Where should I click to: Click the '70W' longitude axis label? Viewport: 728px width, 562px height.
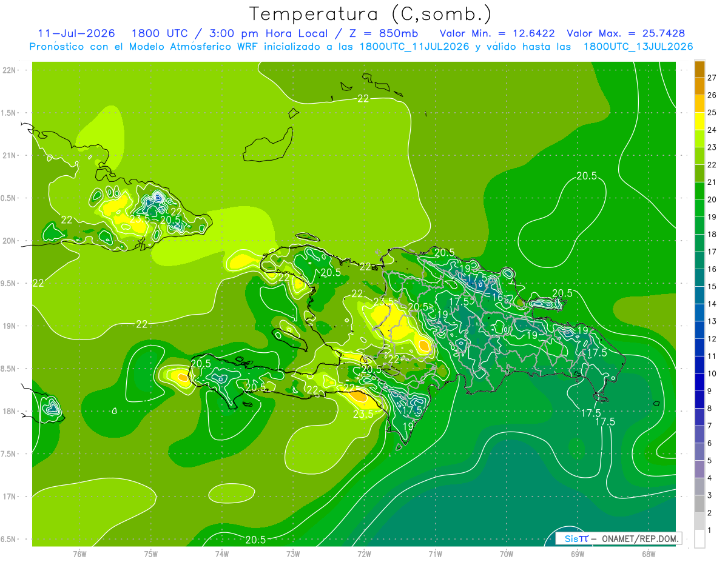507,554
